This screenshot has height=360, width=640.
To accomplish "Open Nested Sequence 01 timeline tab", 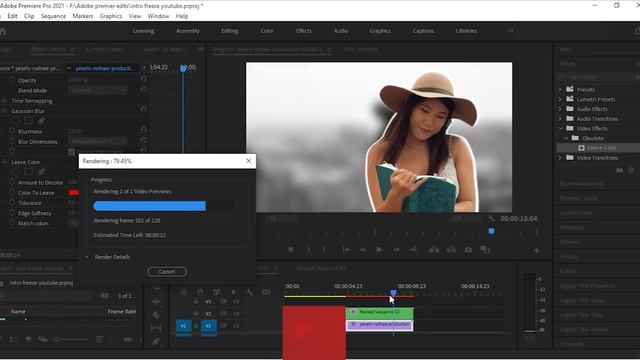I will click(321, 268).
